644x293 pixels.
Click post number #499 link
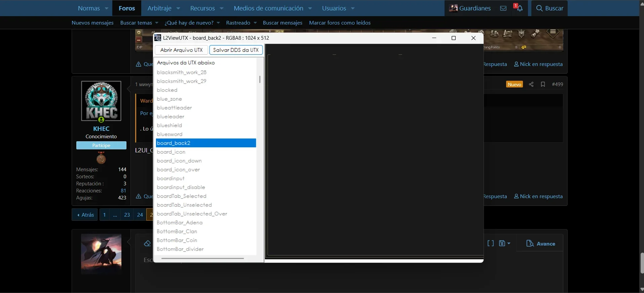pyautogui.click(x=557, y=84)
